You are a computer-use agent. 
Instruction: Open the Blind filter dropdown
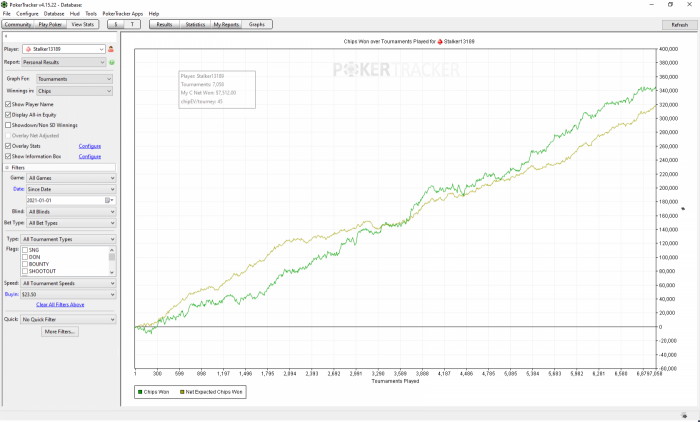pos(71,212)
